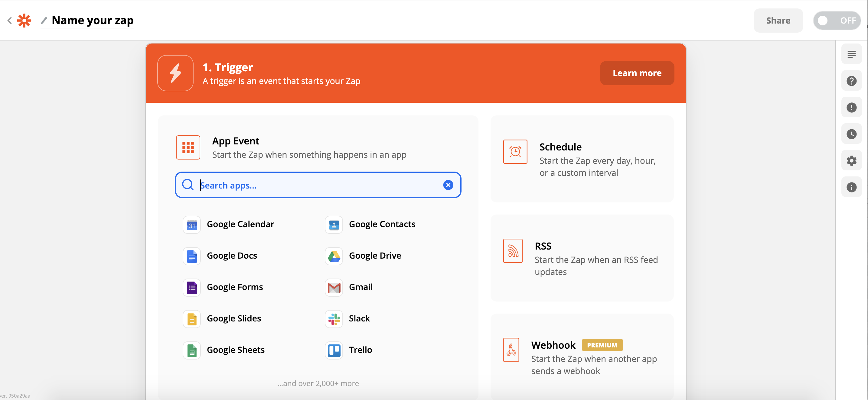
Task: Select the Schedule trigger option
Action: coord(582,159)
